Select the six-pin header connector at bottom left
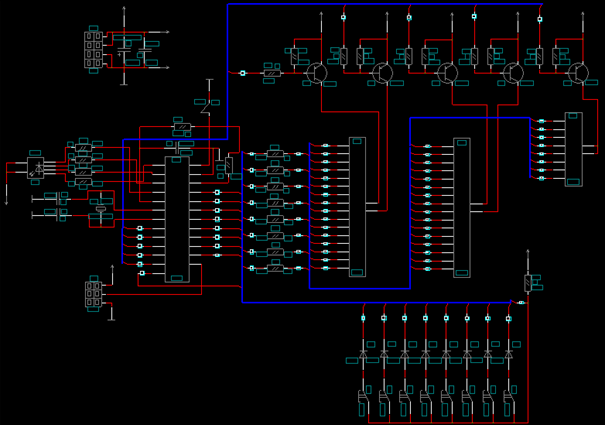This screenshot has width=605, height=425. pyautogui.click(x=93, y=293)
